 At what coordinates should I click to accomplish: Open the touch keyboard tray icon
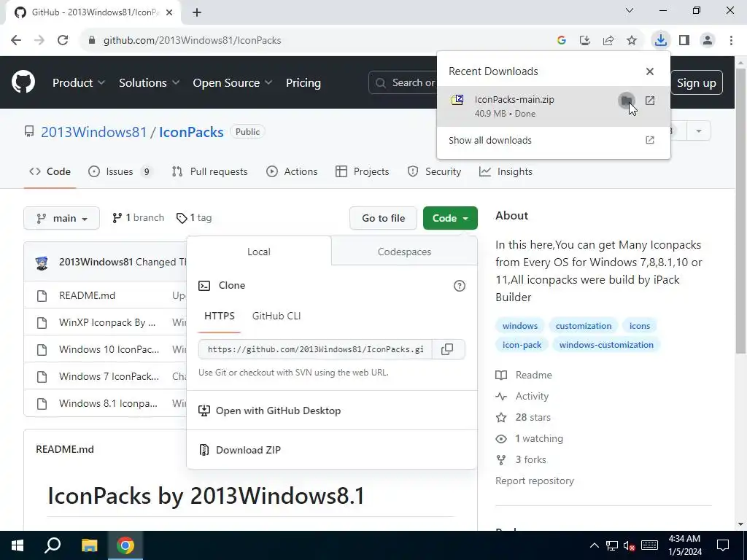[650, 545]
